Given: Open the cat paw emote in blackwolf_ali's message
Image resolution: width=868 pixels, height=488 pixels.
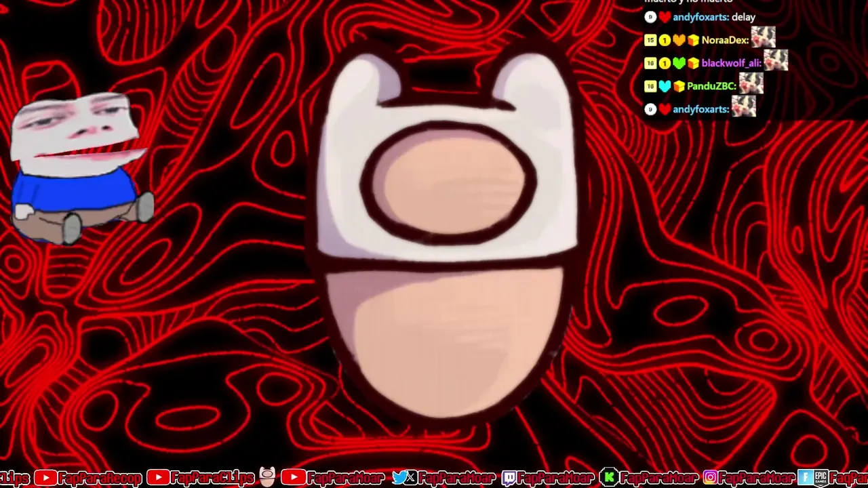Looking at the screenshot, I should (x=776, y=60).
